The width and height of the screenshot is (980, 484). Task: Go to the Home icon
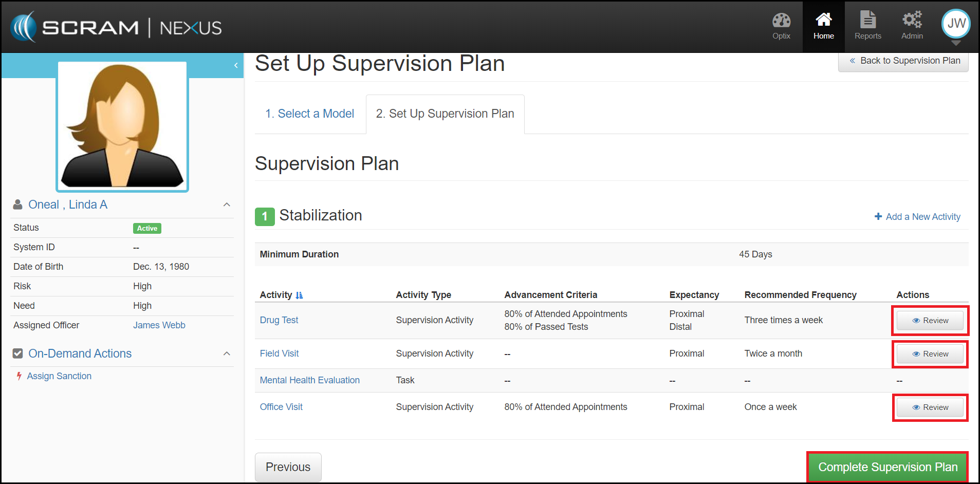pyautogui.click(x=823, y=21)
